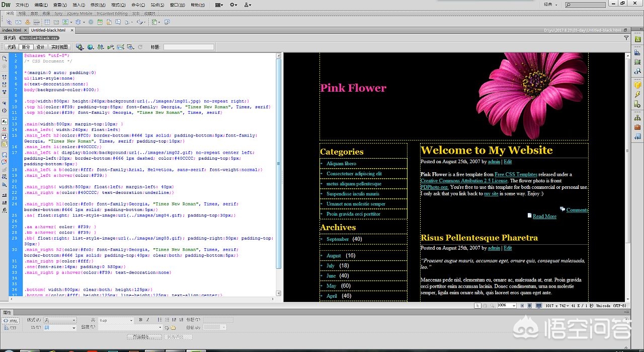Select the Untitled-black.css related file
The width and height of the screenshot is (644, 352).
(x=39, y=38)
